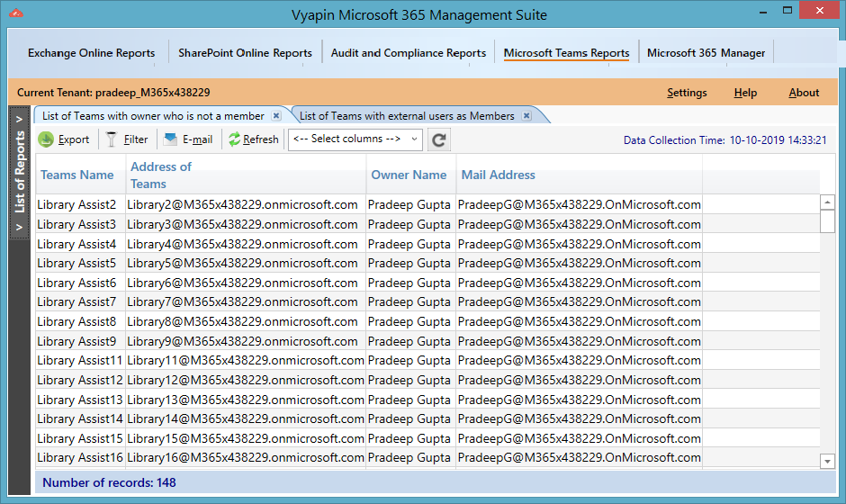Close 'Teams with external users as Members' tab
The height and width of the screenshot is (504, 846).
click(x=526, y=115)
